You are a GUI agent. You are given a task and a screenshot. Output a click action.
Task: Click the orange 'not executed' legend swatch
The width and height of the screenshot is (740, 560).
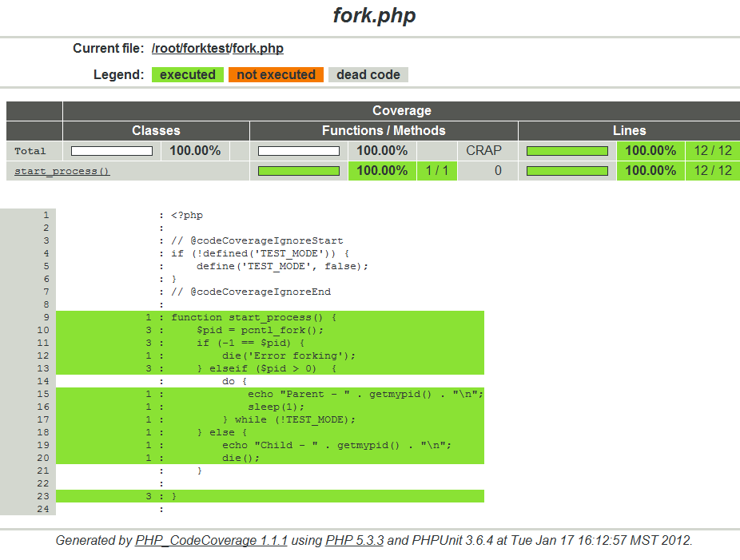276,75
